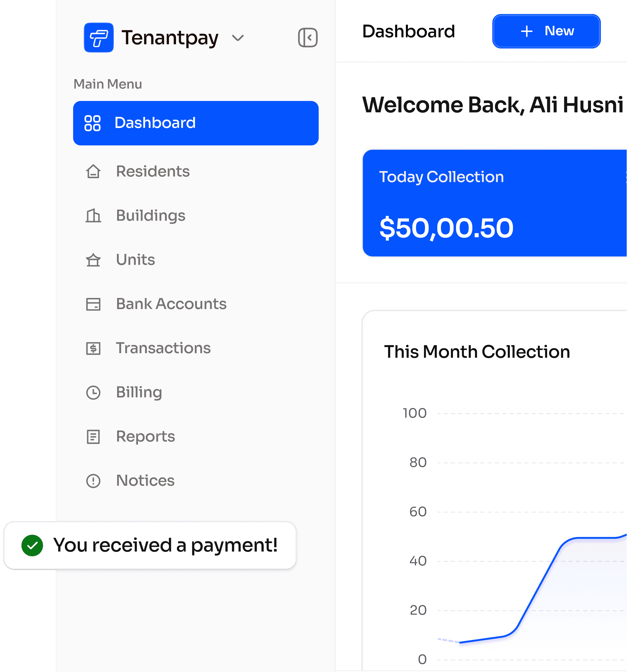Click the Notices alert icon
This screenshot has width=627, height=672.
93,481
